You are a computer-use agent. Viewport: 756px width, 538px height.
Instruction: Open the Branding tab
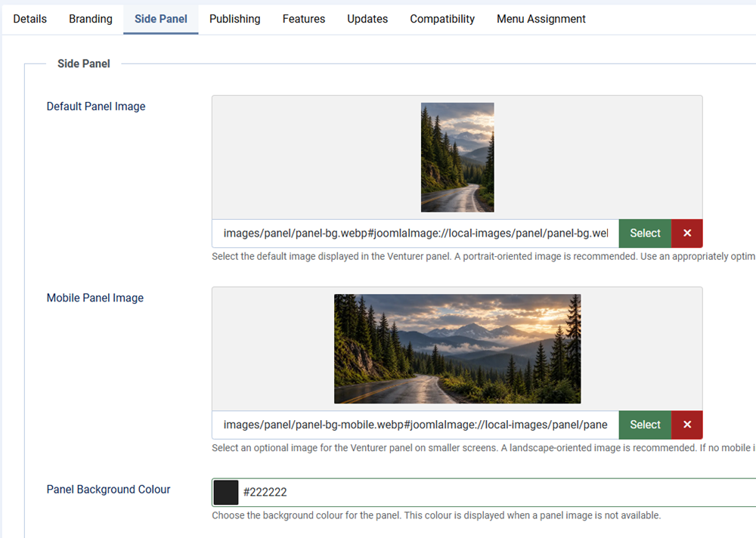tap(91, 19)
